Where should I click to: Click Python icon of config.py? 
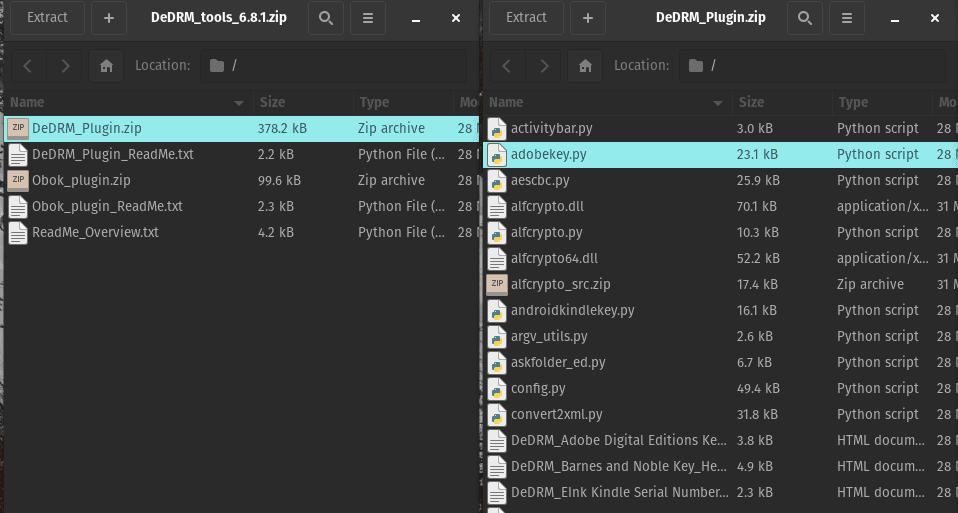[497, 388]
